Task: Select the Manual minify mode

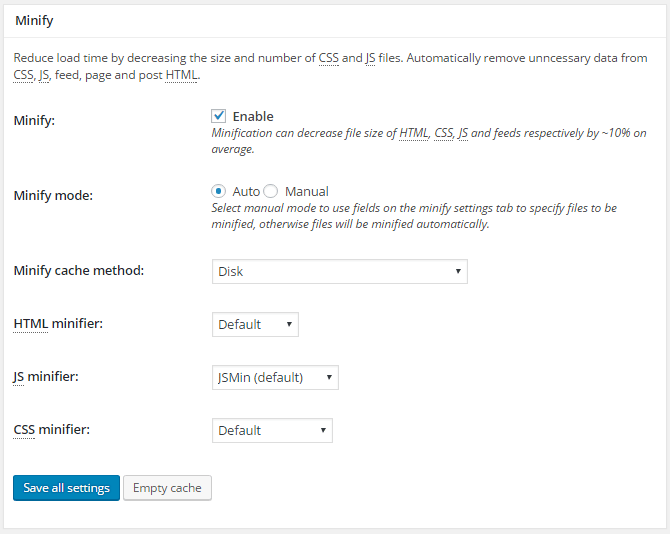Action: tap(270, 191)
